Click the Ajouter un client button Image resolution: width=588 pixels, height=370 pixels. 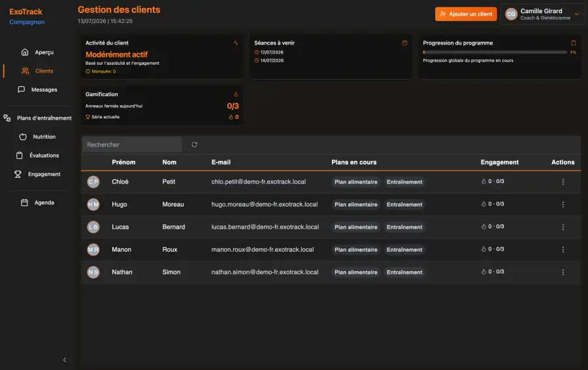click(x=466, y=14)
